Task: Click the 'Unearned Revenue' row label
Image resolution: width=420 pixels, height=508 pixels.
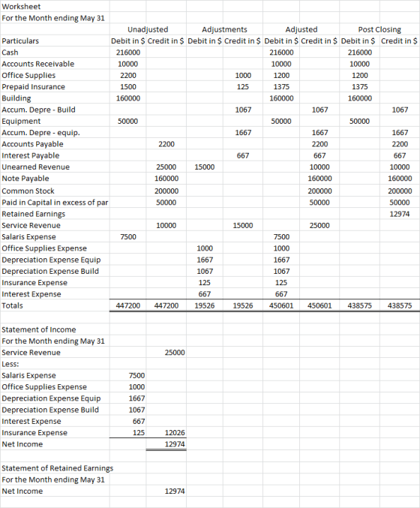Action: tap(35, 167)
